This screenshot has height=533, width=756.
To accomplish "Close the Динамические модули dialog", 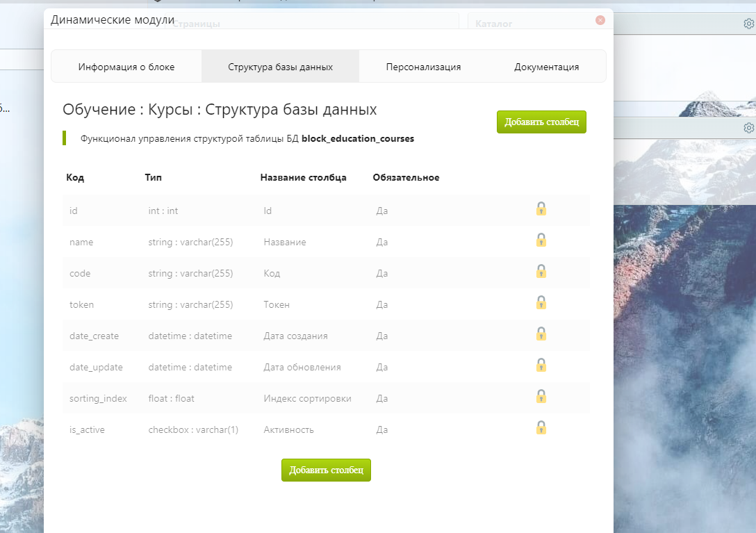I will [600, 19].
